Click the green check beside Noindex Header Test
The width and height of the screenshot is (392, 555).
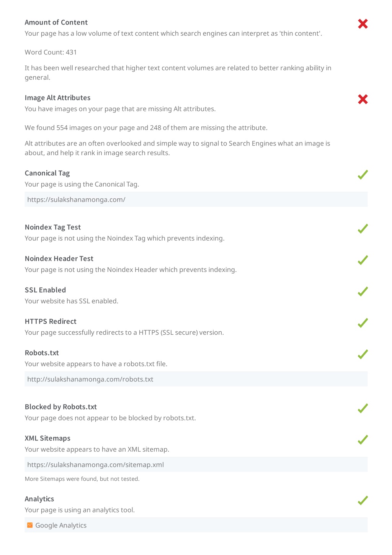[x=363, y=260]
